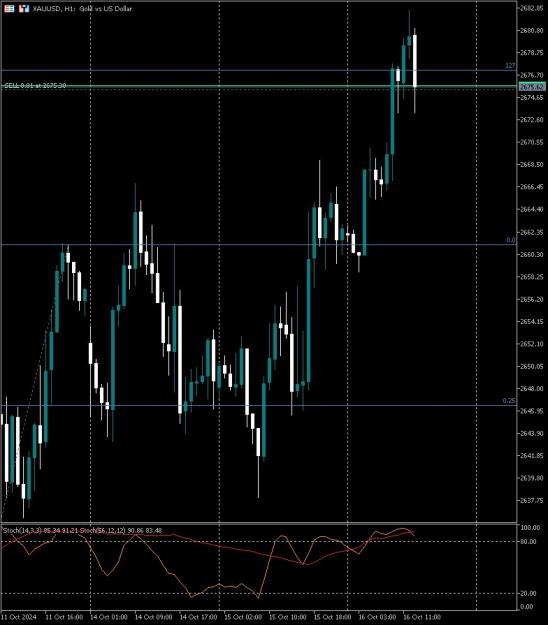Click the 14 Oct 17:00 time axis label
Screen dimensions: 548x625
[198, 617]
